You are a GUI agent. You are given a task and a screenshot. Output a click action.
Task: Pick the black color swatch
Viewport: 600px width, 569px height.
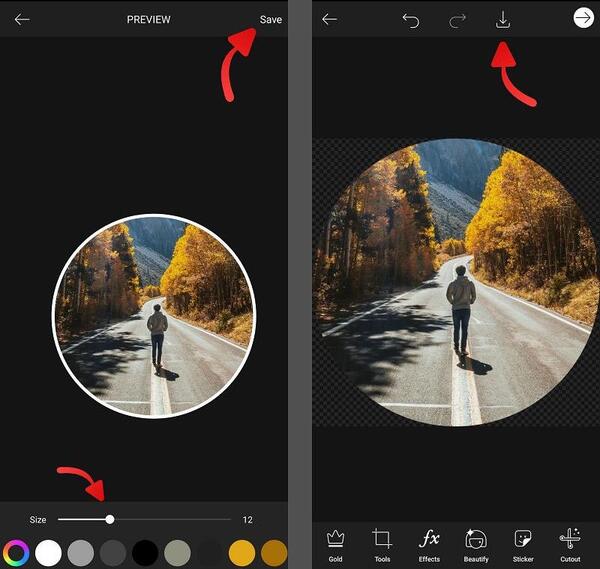pos(145,553)
